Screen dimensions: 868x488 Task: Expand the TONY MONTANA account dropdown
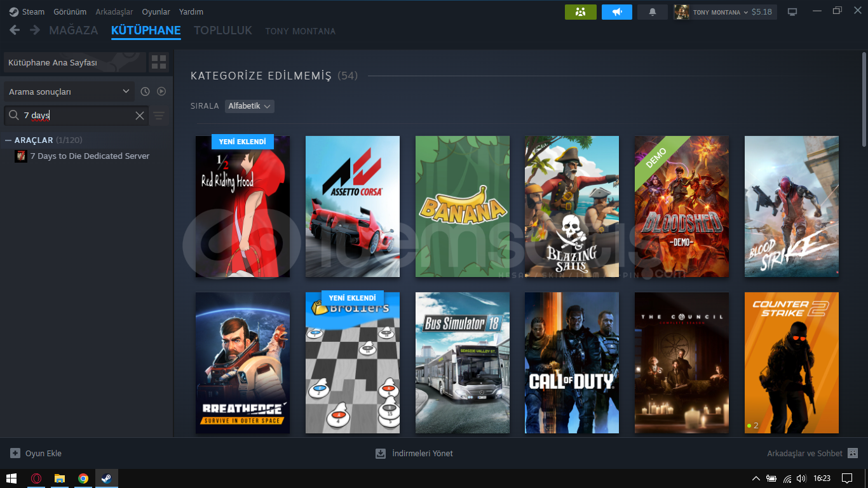click(x=733, y=12)
